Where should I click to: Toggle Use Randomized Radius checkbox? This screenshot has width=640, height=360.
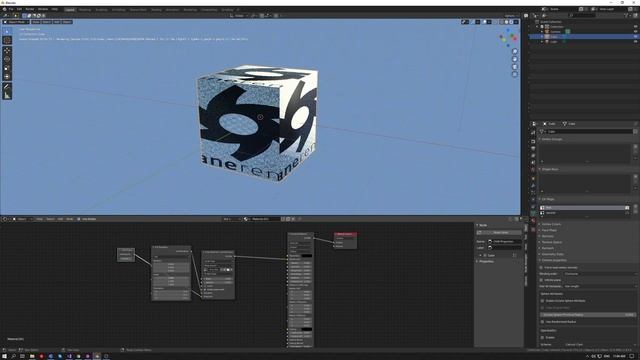coord(542,322)
